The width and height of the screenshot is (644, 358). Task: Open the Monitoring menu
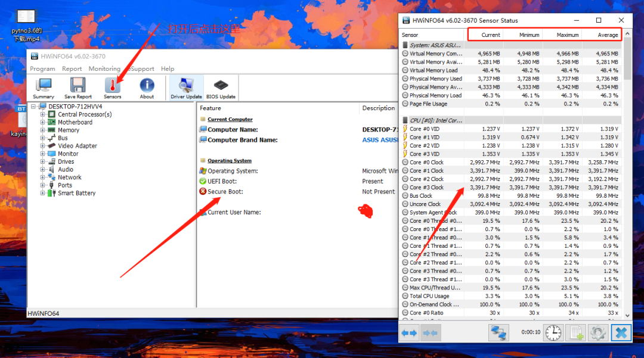104,69
